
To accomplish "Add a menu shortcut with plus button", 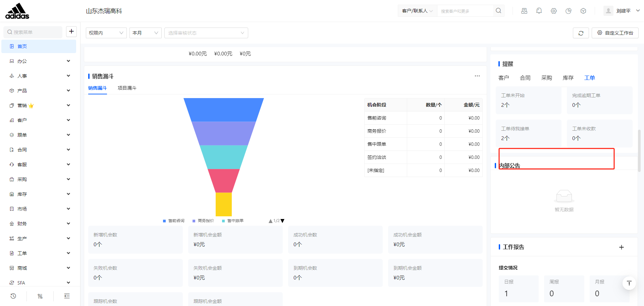I will pos(71,32).
